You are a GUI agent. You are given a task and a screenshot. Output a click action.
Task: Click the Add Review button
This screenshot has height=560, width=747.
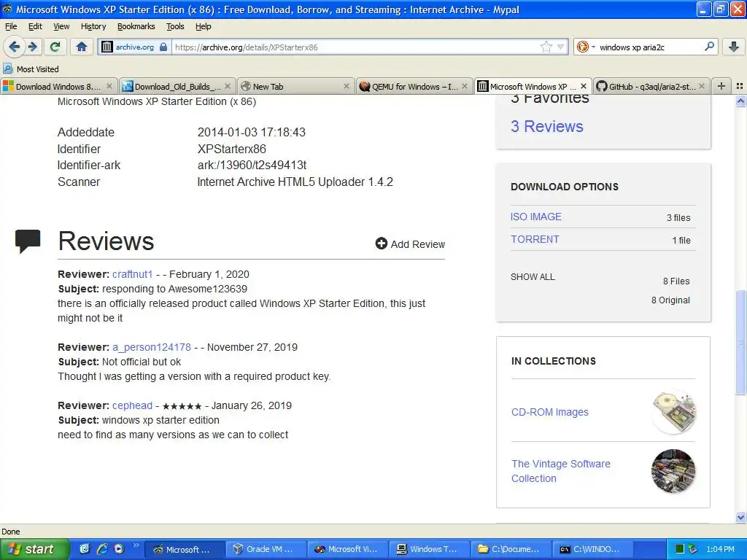[x=410, y=244]
